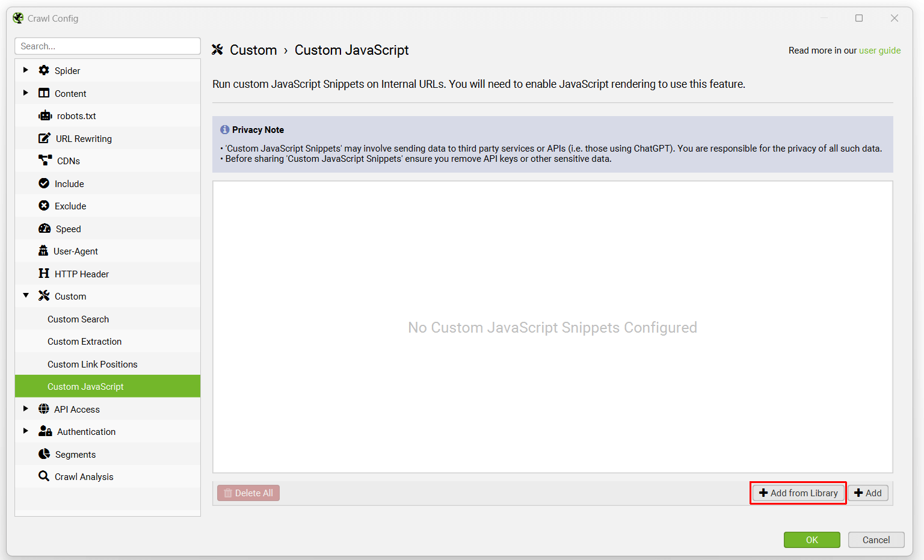
Task: Maximize the Crawl Config window
Action: [859, 18]
